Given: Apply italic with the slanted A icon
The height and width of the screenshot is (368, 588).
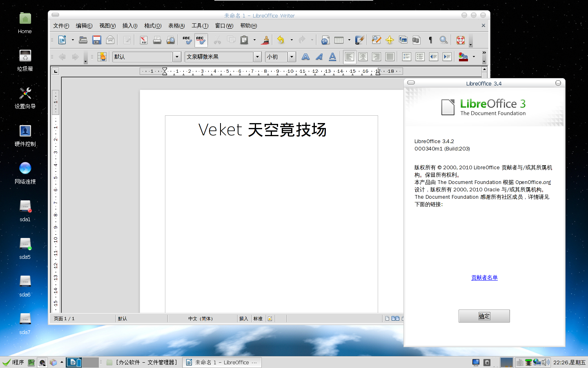Looking at the screenshot, I should pos(319,57).
